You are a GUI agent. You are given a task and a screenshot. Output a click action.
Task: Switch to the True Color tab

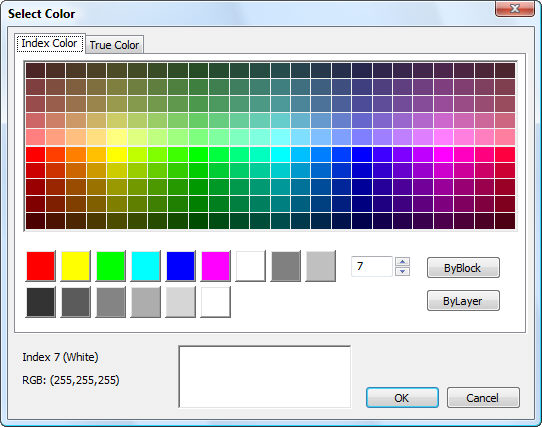[114, 45]
